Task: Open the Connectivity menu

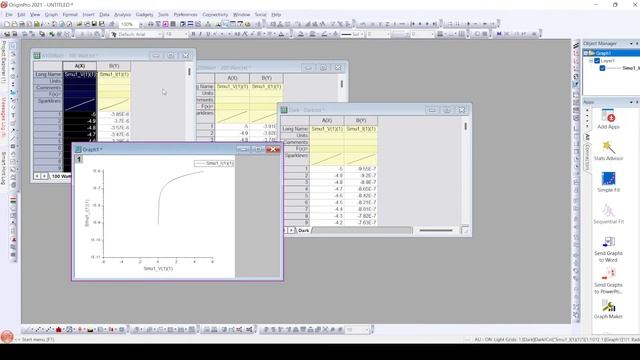Action: 215,15
